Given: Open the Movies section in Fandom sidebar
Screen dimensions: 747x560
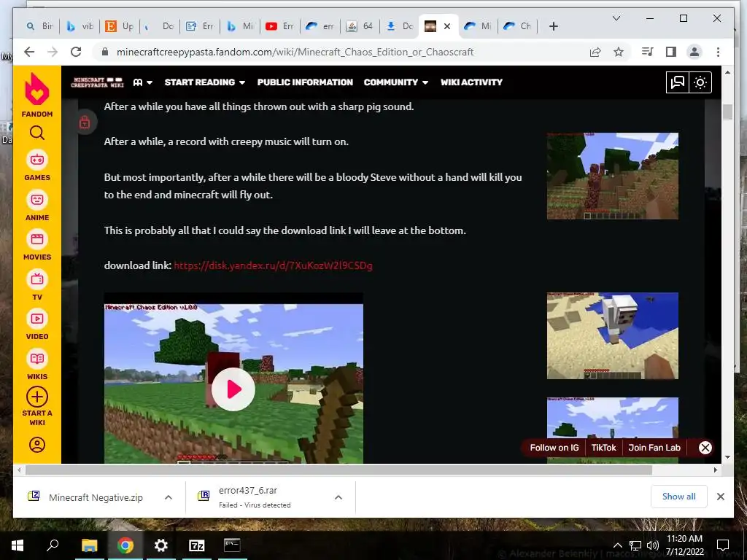Looking at the screenshot, I should pyautogui.click(x=36, y=245).
